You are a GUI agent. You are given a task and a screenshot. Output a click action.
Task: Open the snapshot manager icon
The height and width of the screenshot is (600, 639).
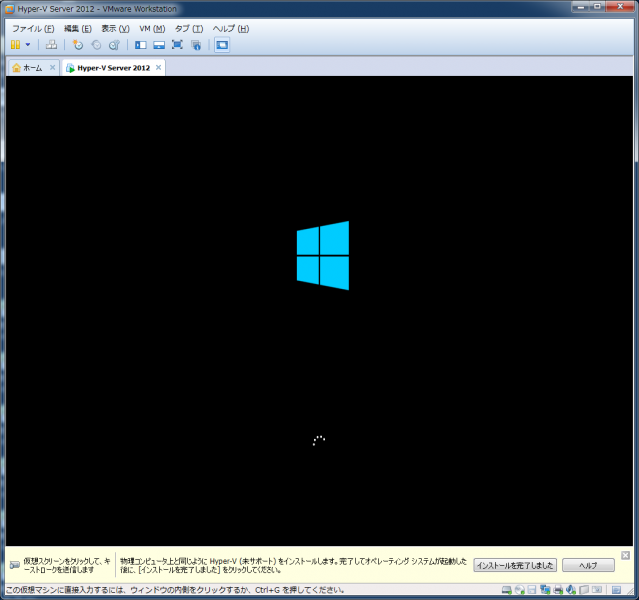pos(115,45)
